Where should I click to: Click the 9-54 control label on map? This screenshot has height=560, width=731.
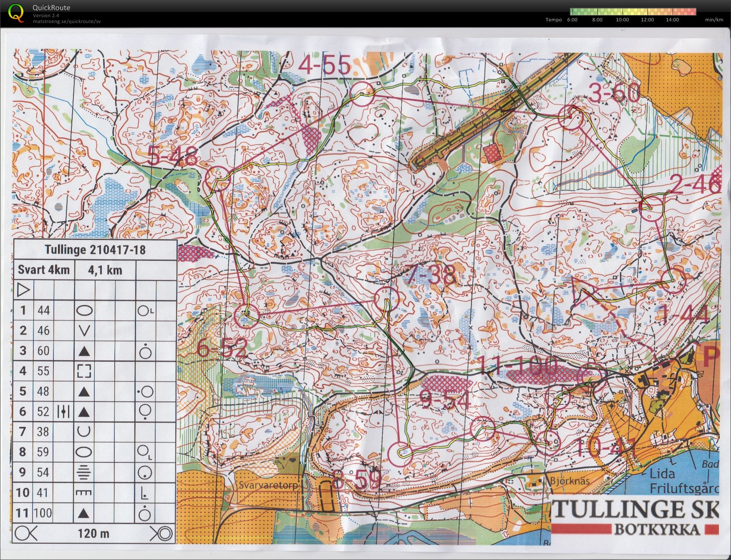[x=445, y=401]
